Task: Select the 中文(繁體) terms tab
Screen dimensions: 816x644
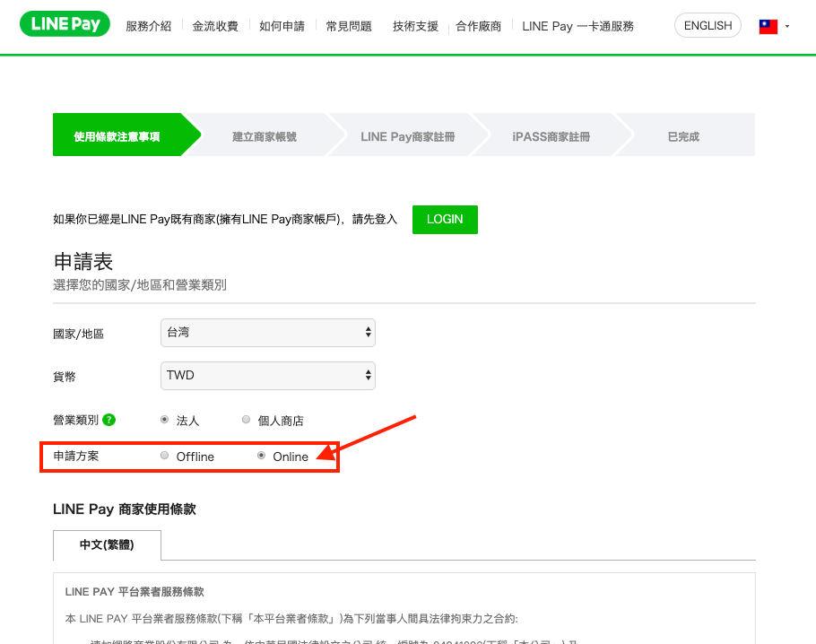Action: tap(107, 545)
